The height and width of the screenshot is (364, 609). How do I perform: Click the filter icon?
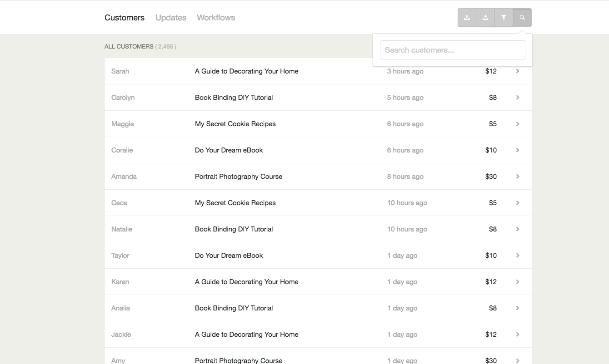click(504, 17)
